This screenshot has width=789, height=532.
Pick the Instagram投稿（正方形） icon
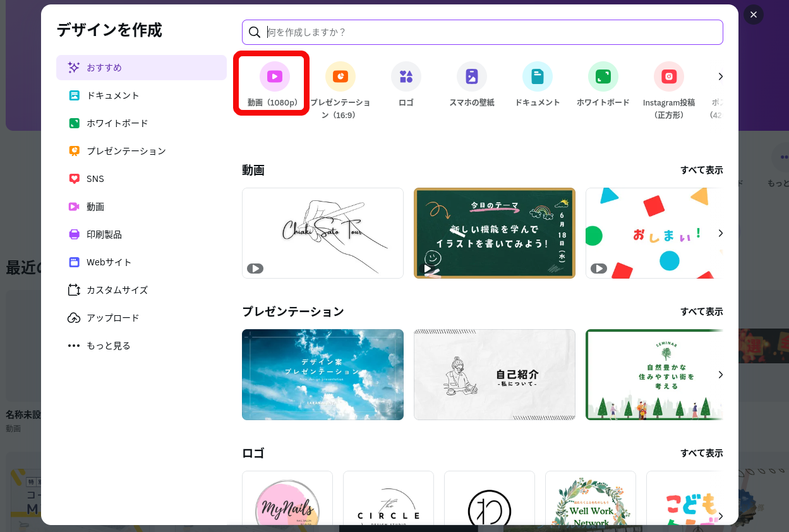coord(668,77)
